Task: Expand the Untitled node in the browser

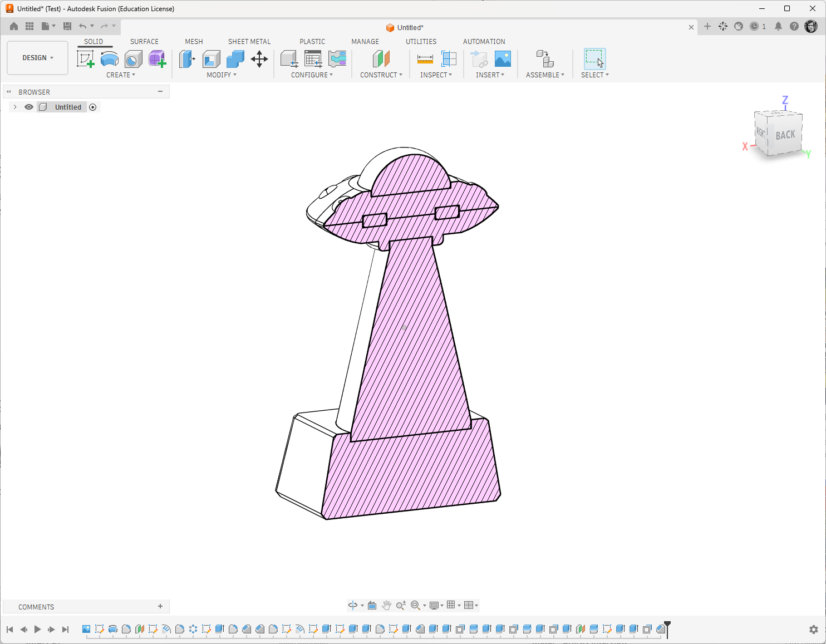Action: [15, 107]
